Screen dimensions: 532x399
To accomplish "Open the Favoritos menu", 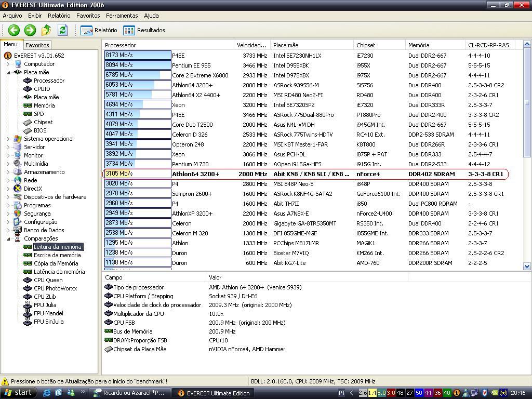I will click(x=88, y=16).
